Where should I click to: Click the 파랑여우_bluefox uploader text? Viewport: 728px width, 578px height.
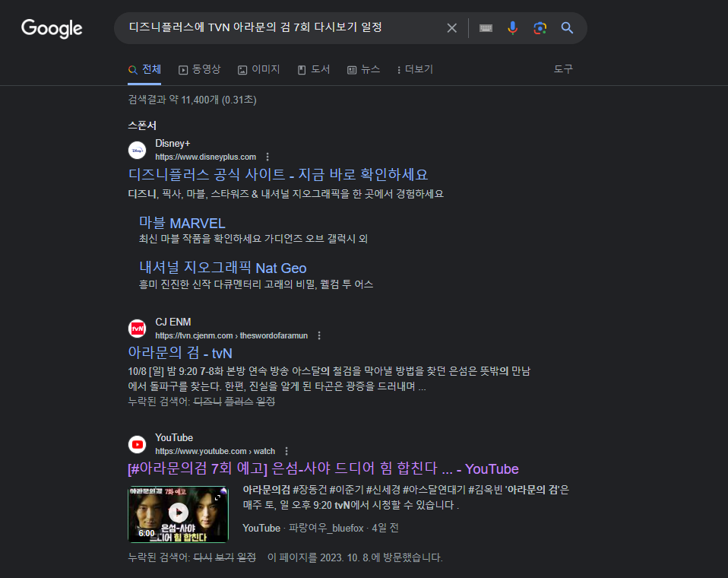326,529
